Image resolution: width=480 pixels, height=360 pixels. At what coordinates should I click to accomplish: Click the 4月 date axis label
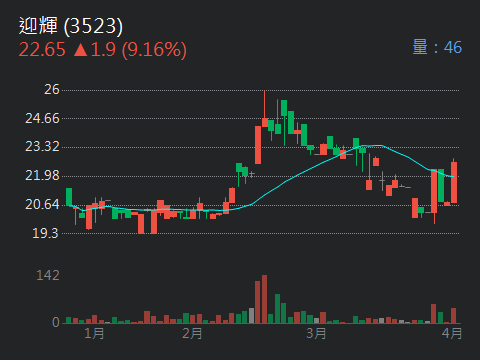point(452,333)
